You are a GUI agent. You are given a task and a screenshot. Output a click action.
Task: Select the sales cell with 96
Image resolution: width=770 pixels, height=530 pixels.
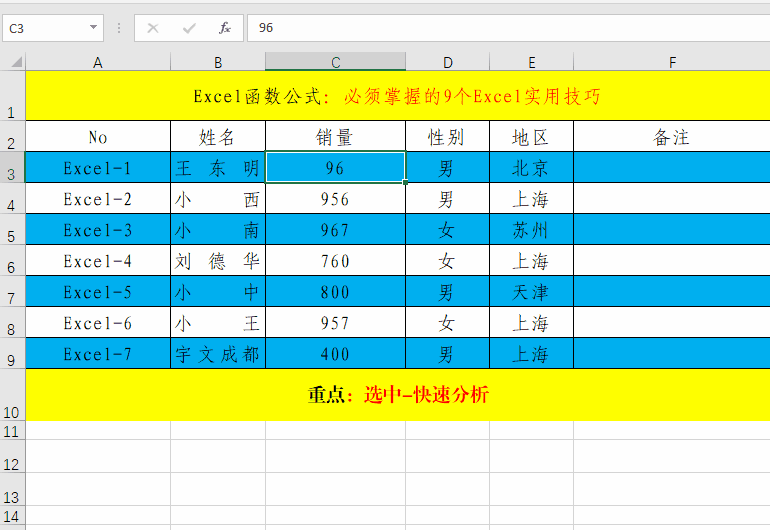coord(335,167)
